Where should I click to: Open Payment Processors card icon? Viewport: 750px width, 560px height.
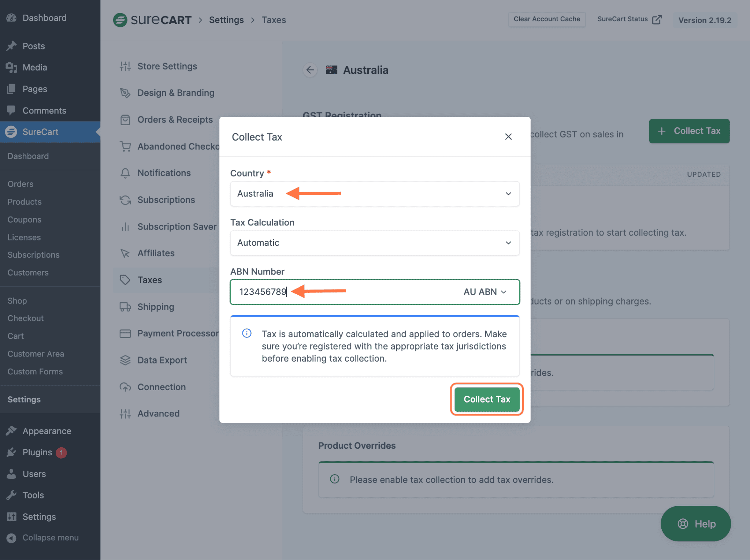[x=125, y=333]
